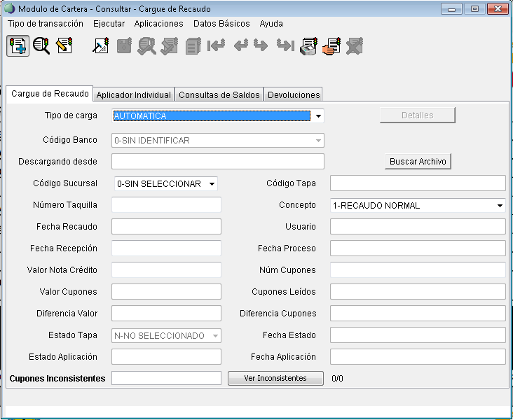Open the Tipo de transacción menu
Screen dimensions: 513x420
pos(46,24)
